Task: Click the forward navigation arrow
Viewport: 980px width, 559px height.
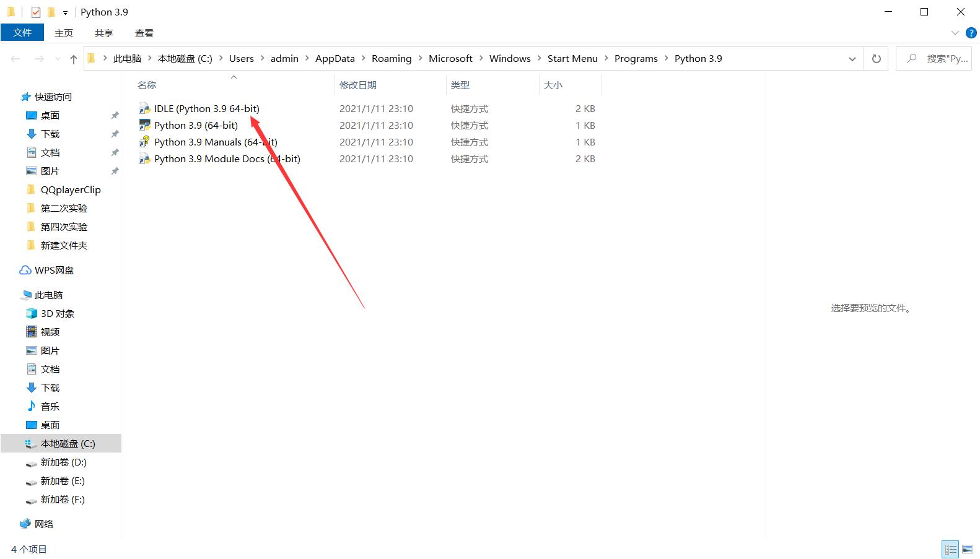Action: [x=39, y=59]
